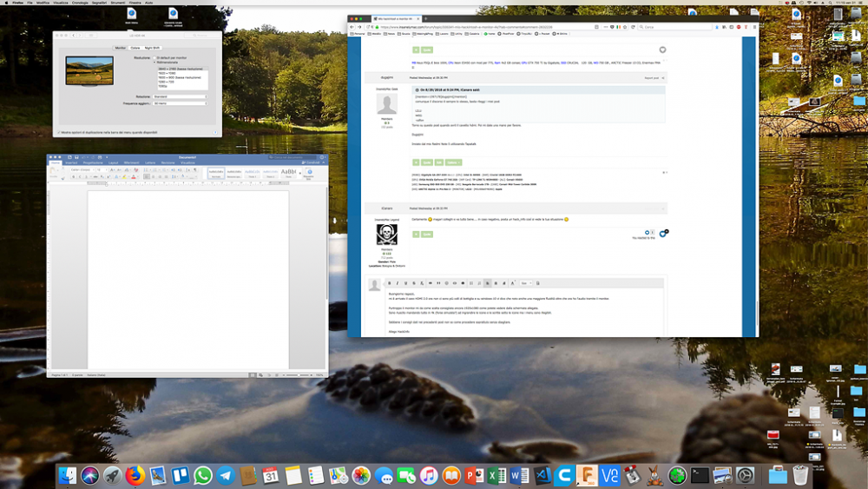This screenshot has width=868, height=489.
Task: Click the heart reaction icon on the post
Action: 662,50
